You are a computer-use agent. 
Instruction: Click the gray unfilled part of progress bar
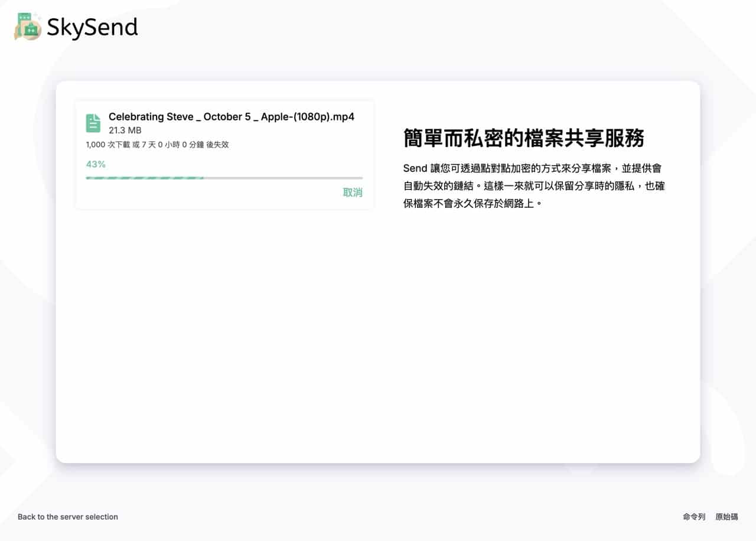pyautogui.click(x=283, y=178)
